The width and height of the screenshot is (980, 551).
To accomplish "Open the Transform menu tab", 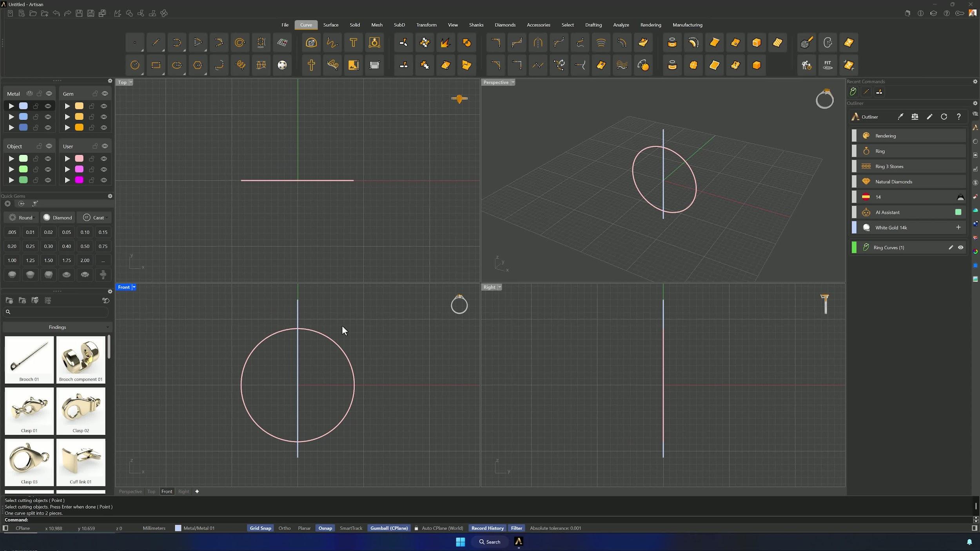I will [426, 25].
